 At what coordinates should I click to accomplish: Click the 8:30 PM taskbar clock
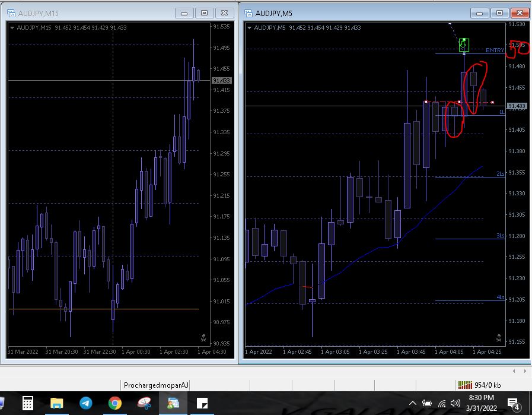(481, 398)
